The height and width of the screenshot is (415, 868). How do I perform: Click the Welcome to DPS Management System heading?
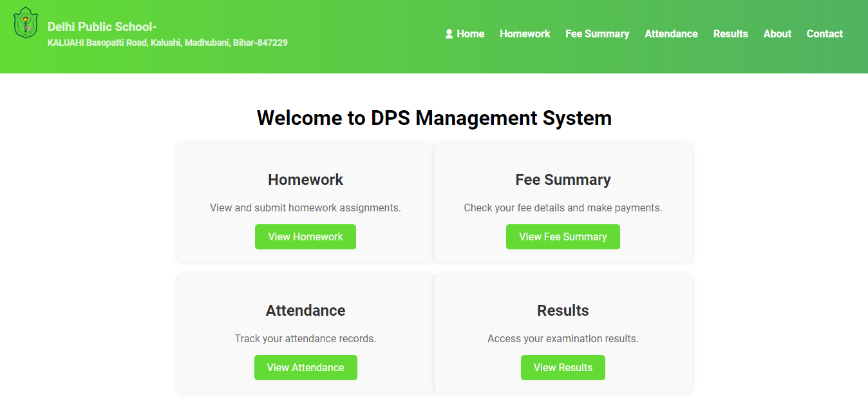pyautogui.click(x=434, y=118)
